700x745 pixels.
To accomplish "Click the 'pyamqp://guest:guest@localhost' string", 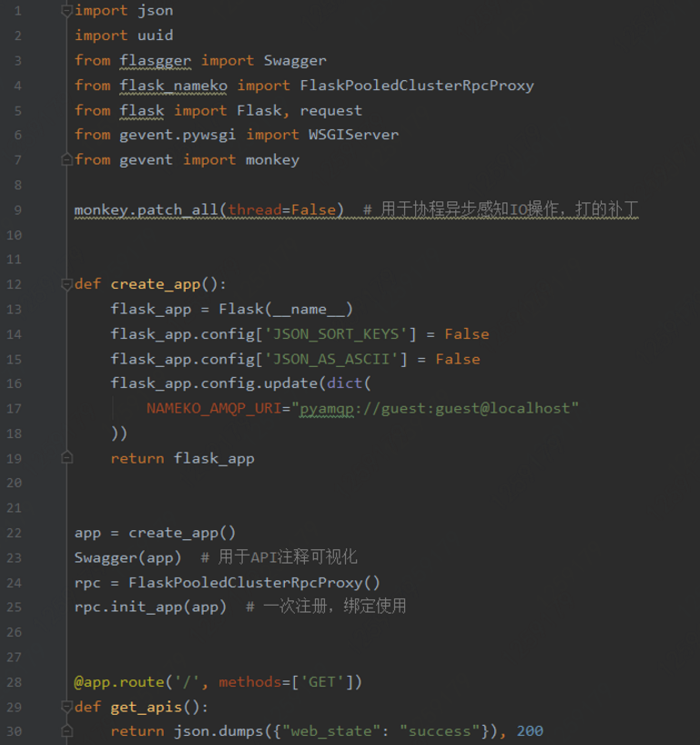I will (x=435, y=409).
